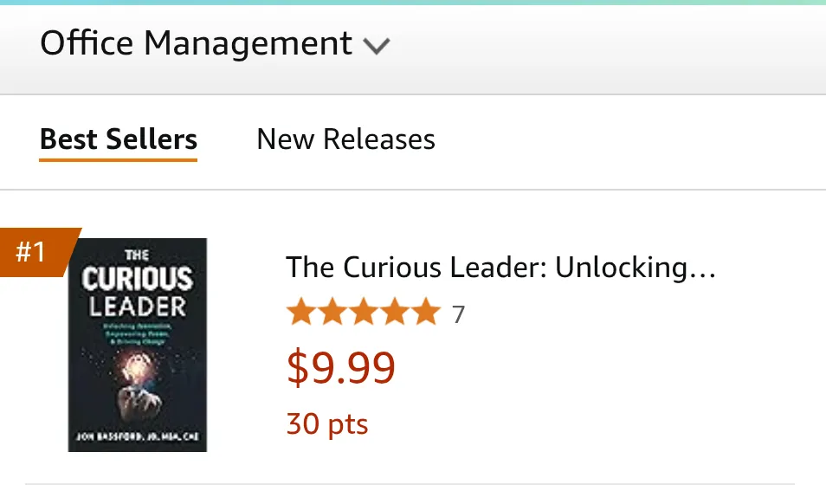The width and height of the screenshot is (826, 504).
Task: Open the New Releases tab
Action: (x=345, y=139)
